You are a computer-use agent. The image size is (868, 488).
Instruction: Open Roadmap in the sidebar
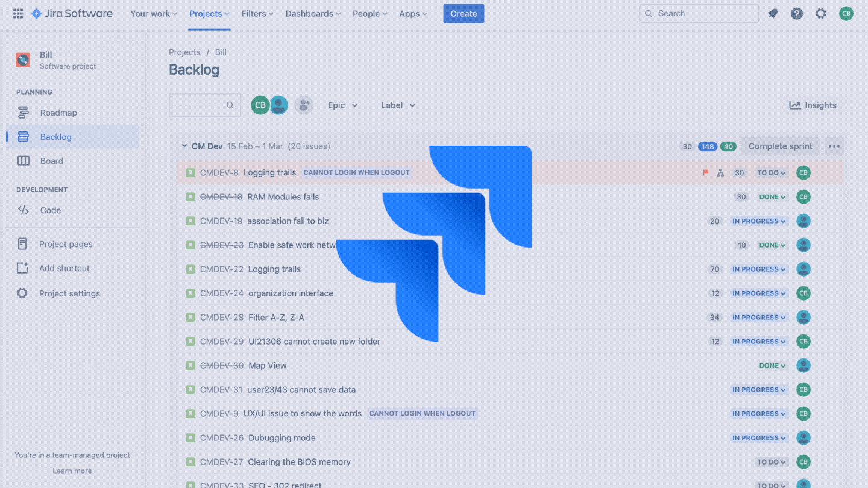click(x=58, y=113)
